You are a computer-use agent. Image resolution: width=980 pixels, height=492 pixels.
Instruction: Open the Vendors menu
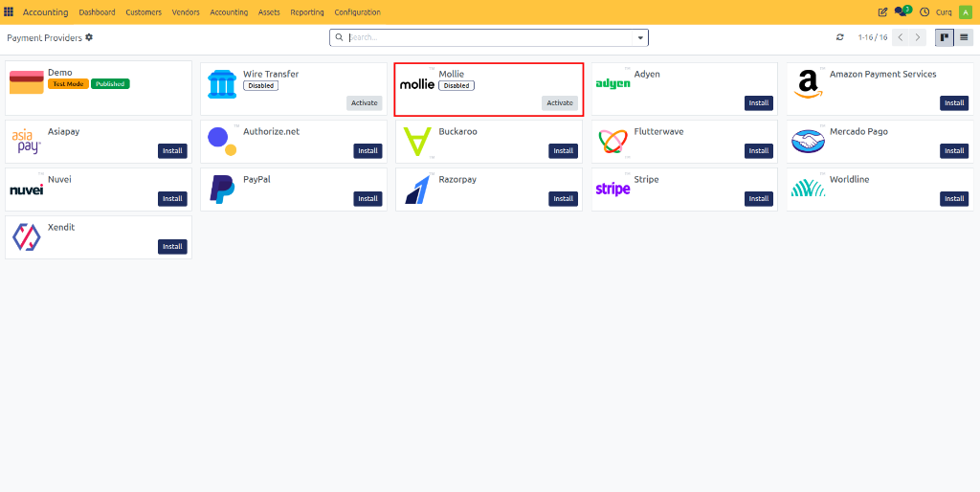pyautogui.click(x=186, y=11)
